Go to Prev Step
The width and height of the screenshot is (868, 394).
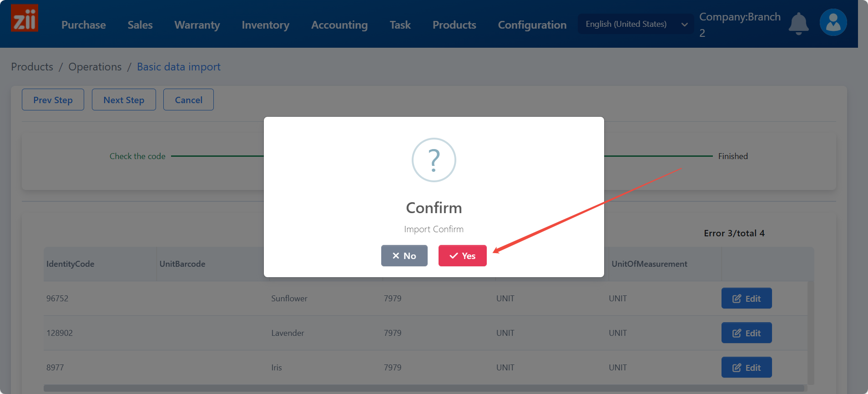53,100
